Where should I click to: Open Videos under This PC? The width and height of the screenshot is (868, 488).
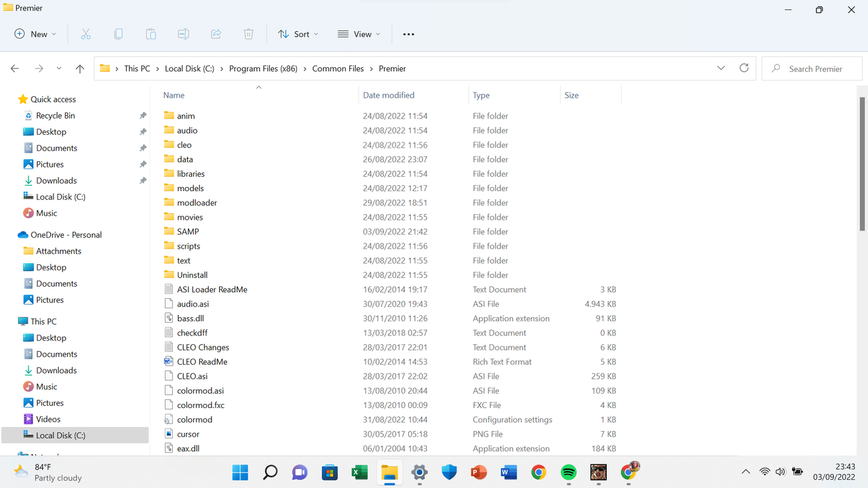pos(48,420)
